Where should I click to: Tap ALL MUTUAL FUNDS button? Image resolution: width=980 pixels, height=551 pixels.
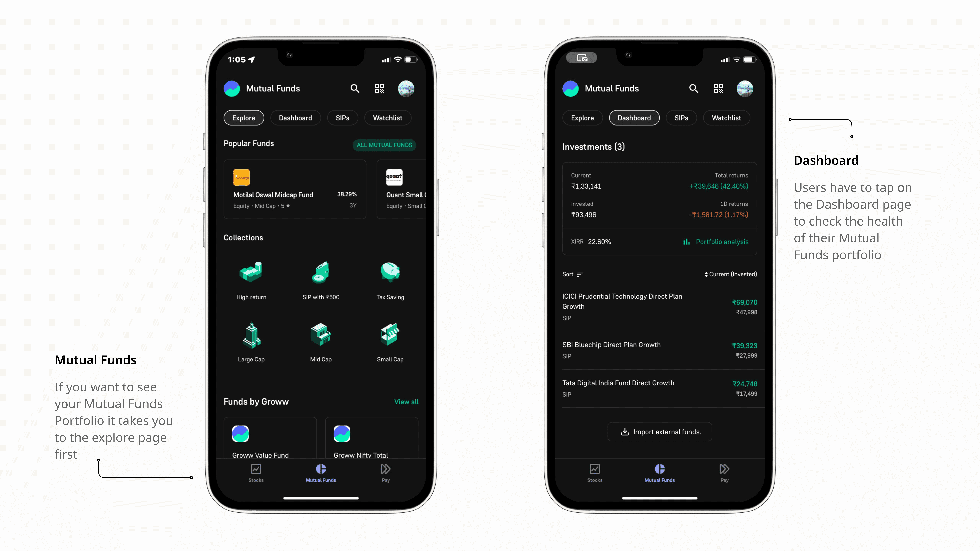click(384, 145)
